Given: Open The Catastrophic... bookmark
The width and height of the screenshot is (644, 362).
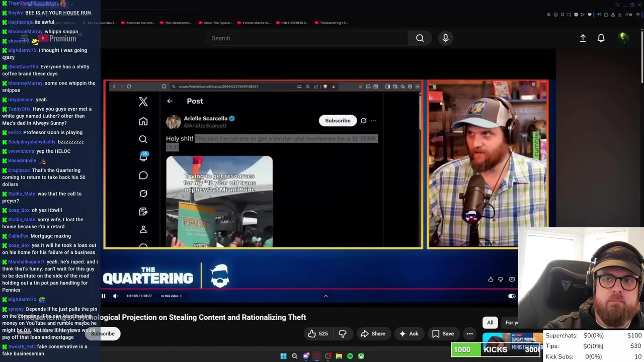Looking at the screenshot, I should [176, 23].
